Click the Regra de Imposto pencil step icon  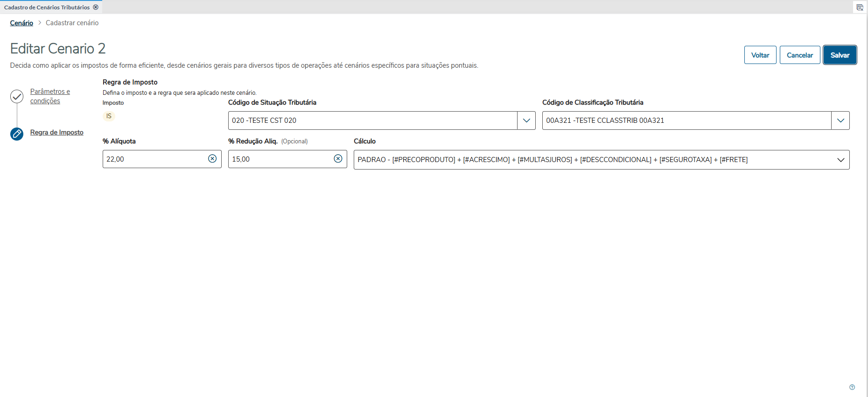click(x=17, y=134)
